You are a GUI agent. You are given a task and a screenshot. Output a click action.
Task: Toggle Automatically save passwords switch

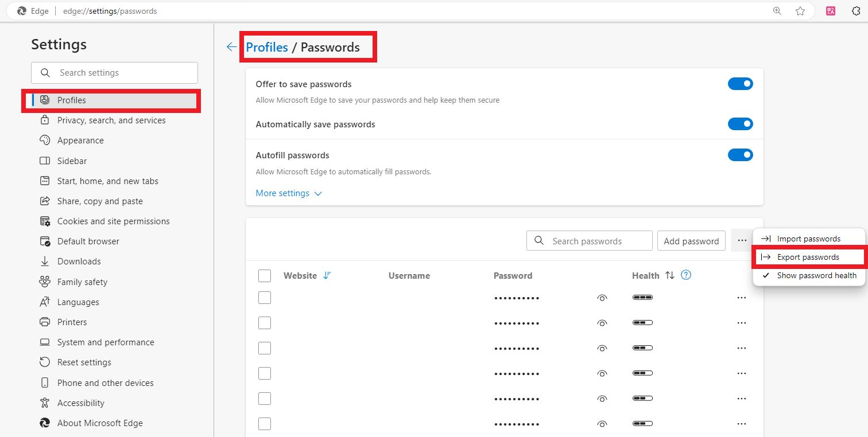coord(741,124)
